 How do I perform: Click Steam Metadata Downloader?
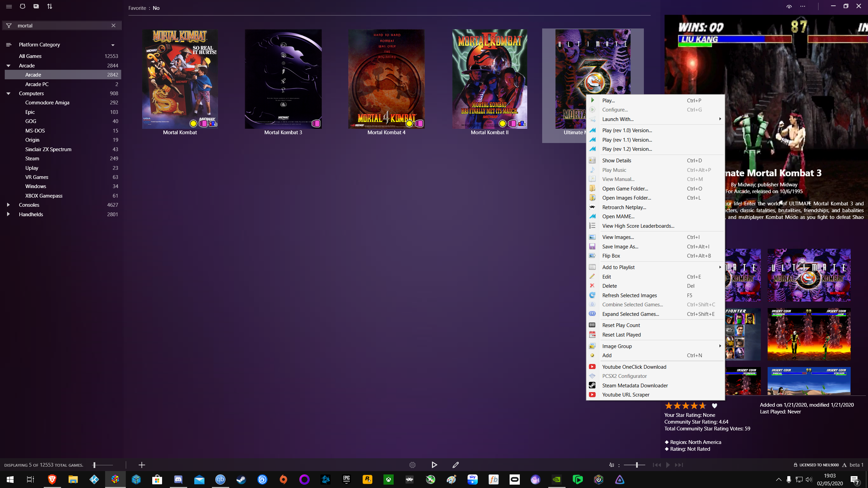(x=655, y=386)
